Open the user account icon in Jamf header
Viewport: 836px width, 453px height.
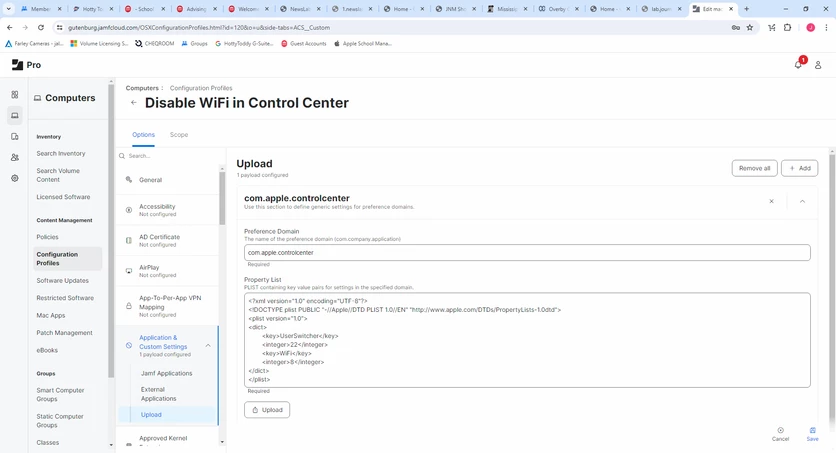point(818,65)
